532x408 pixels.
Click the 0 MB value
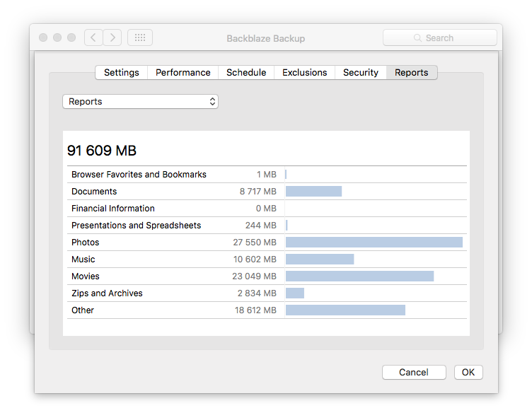pyautogui.click(x=266, y=208)
